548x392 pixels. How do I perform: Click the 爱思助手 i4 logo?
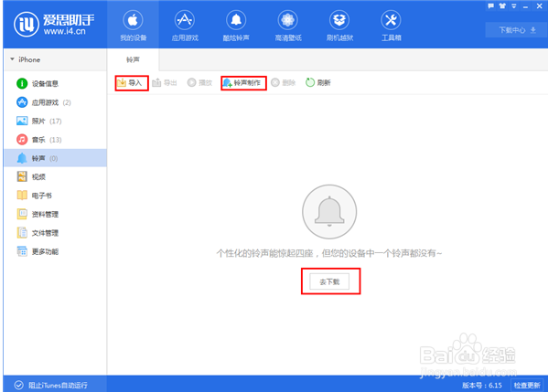coord(54,24)
